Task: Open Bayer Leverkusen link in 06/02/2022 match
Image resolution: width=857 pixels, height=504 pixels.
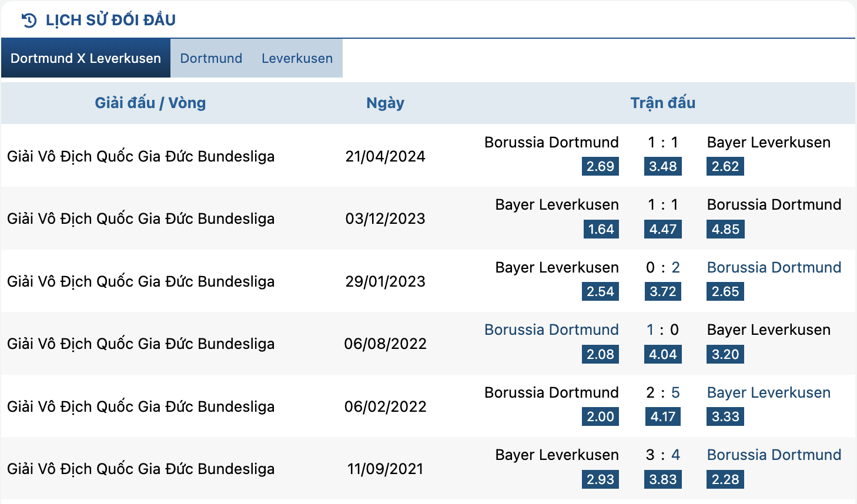Action: point(769,392)
